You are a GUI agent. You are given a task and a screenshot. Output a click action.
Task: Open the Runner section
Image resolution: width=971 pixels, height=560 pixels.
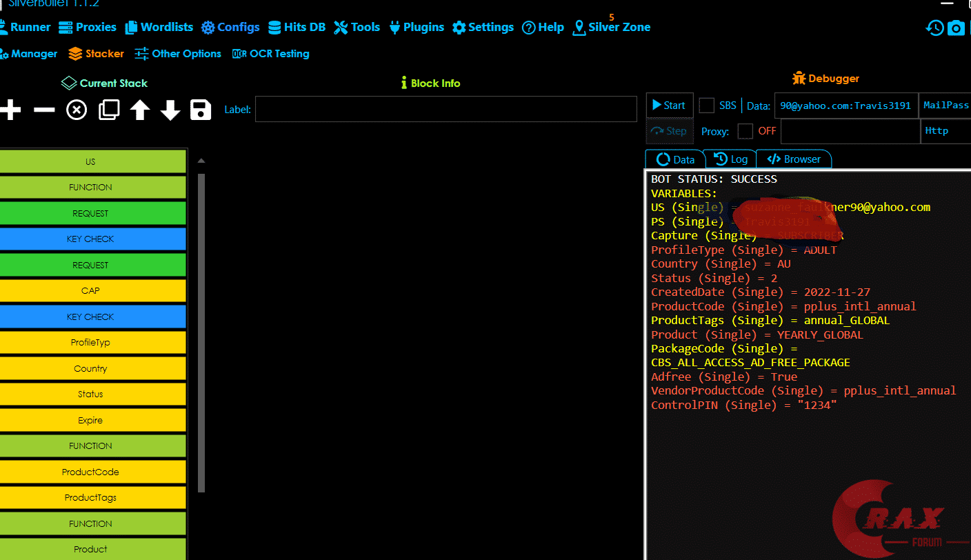pyautogui.click(x=26, y=28)
